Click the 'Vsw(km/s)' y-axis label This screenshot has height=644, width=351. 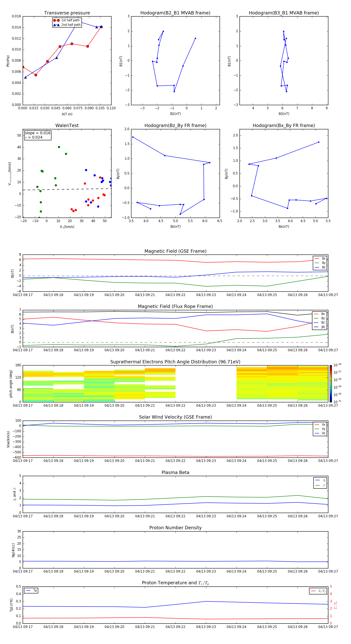tap(8, 439)
